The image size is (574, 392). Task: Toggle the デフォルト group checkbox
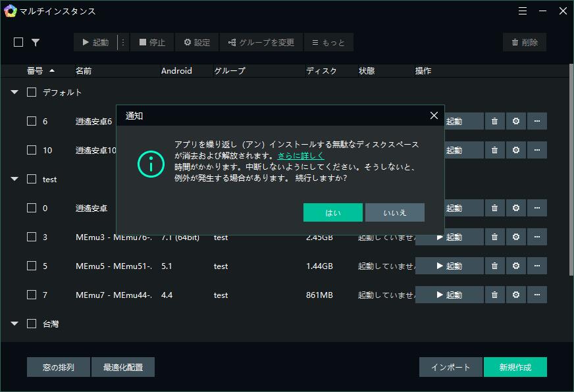tap(32, 92)
